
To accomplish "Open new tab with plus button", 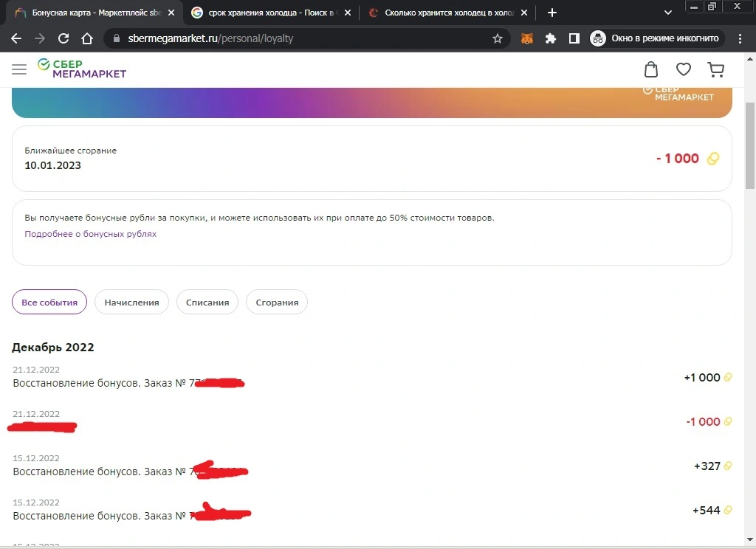I will point(552,13).
